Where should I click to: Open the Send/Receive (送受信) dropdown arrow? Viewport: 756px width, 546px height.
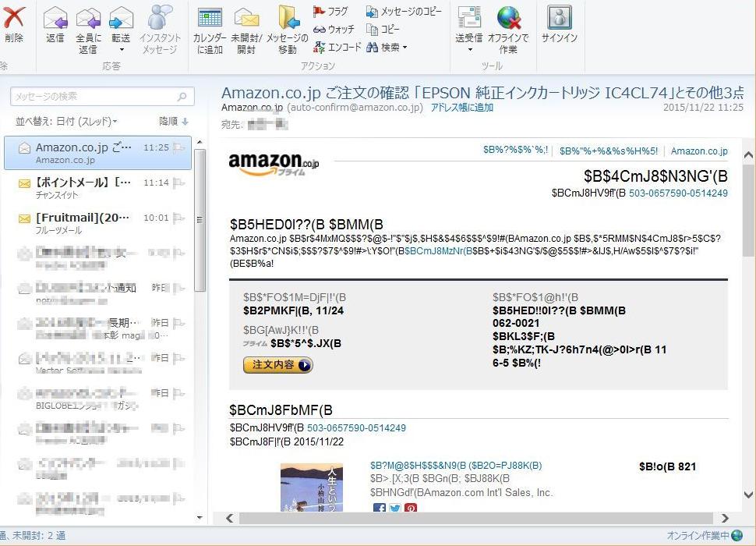coord(470,49)
